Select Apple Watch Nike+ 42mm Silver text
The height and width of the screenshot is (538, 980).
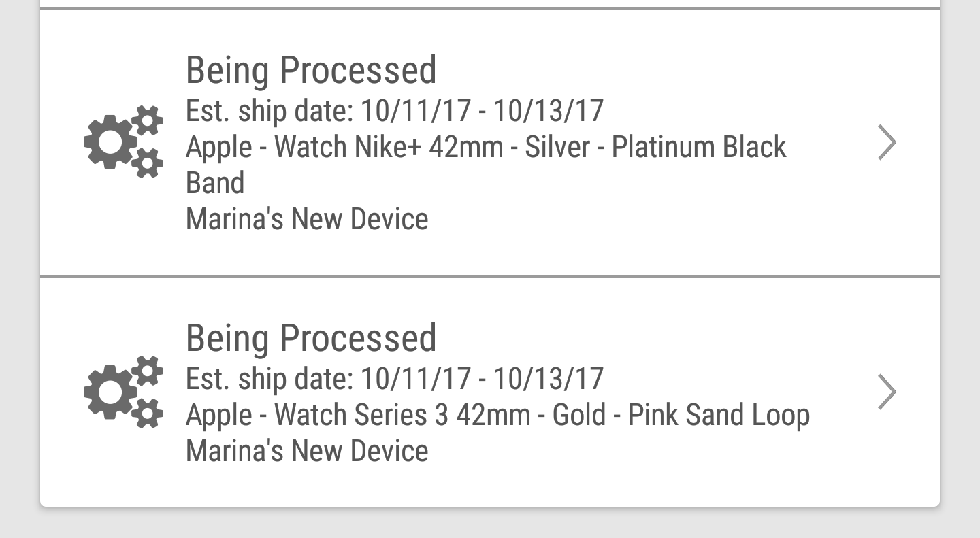point(486,165)
